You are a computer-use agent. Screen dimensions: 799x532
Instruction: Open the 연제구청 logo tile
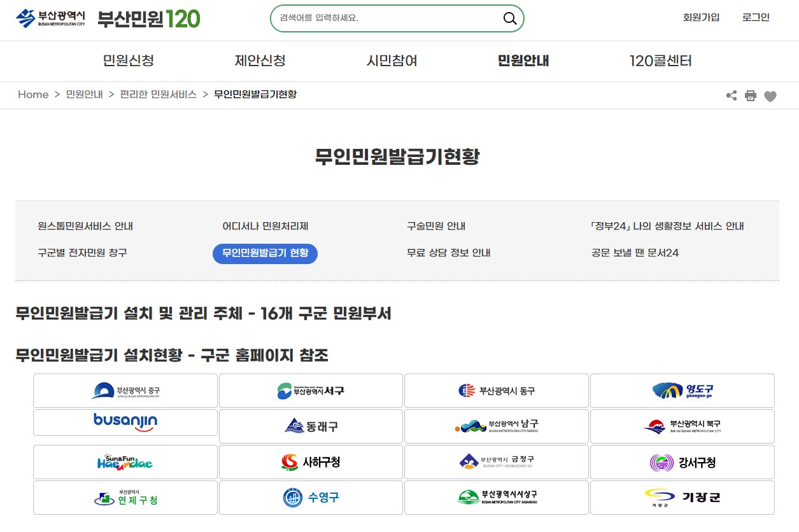point(125,498)
